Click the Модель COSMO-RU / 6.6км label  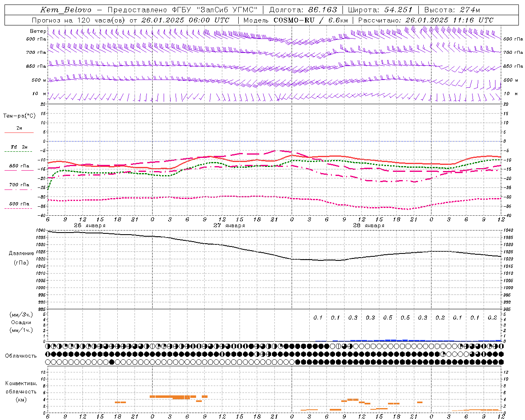296,20
